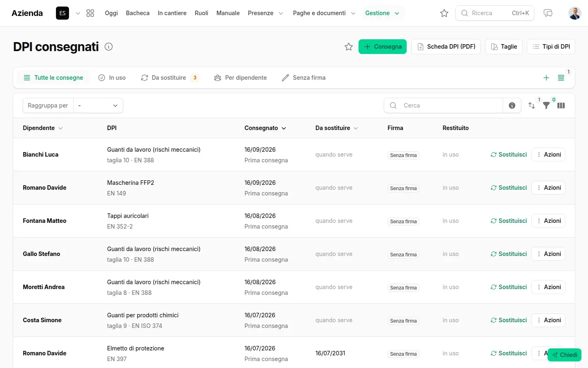Image resolution: width=588 pixels, height=368 pixels.
Task: Open the Raggruppa per dropdown
Action: pyautogui.click(x=98, y=105)
